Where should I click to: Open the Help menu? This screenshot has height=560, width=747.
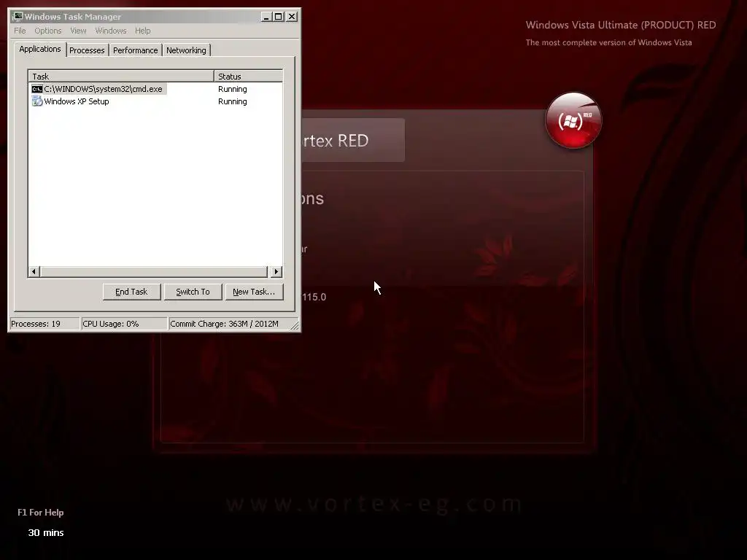(142, 31)
